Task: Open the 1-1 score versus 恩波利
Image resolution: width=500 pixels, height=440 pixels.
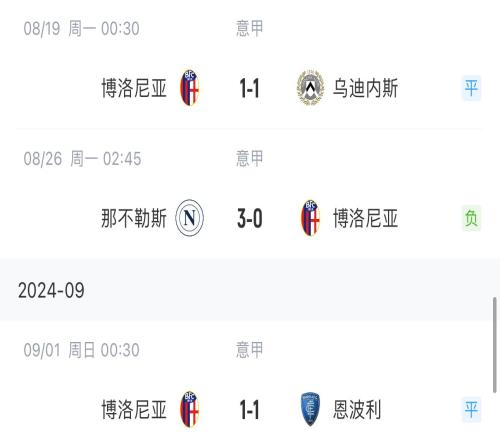Action: pyautogui.click(x=249, y=410)
